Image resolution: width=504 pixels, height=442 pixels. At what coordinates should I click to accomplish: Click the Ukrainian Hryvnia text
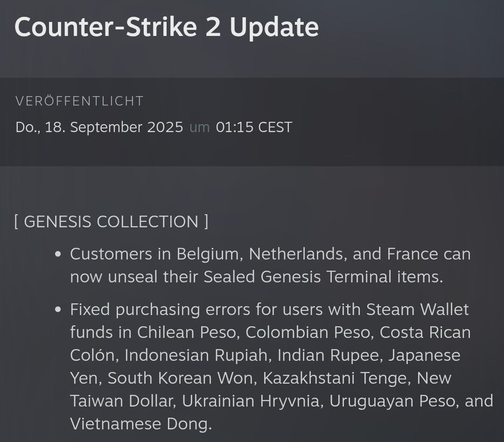coord(252,401)
